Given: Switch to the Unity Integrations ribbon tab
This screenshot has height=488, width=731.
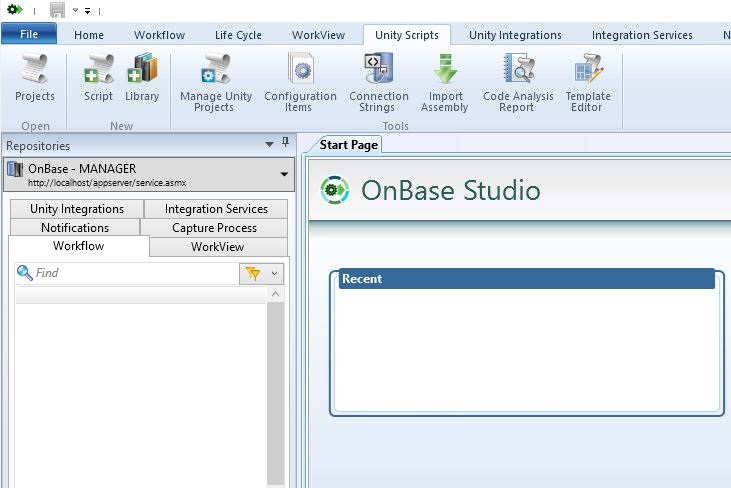Looking at the screenshot, I should [515, 35].
